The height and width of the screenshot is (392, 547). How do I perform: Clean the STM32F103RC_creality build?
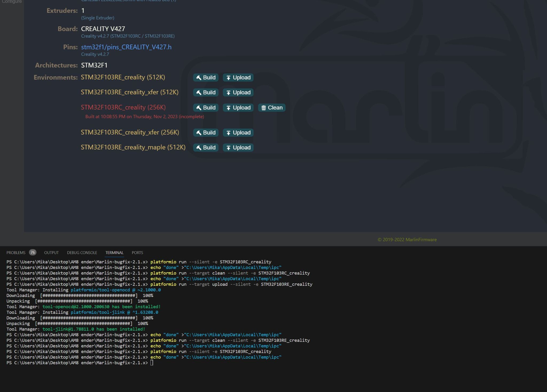(272, 108)
